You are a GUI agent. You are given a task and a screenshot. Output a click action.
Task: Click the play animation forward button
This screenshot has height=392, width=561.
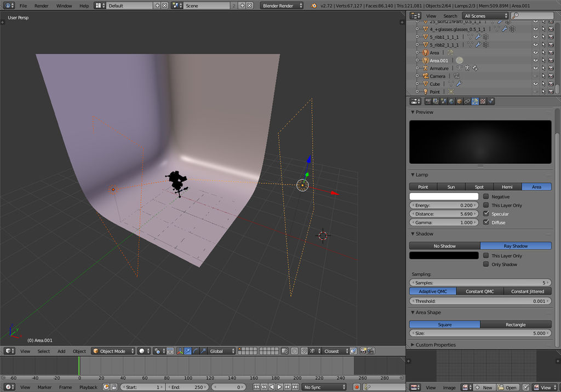(x=279, y=387)
